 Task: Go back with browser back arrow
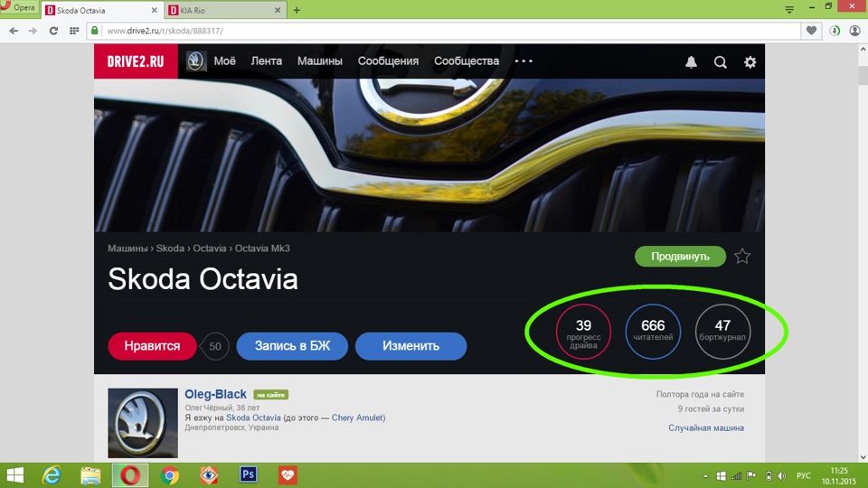click(14, 31)
